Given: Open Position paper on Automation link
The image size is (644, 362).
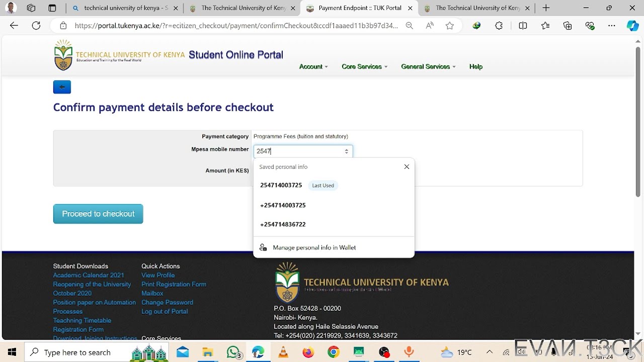Looking at the screenshot, I should coord(95,302).
